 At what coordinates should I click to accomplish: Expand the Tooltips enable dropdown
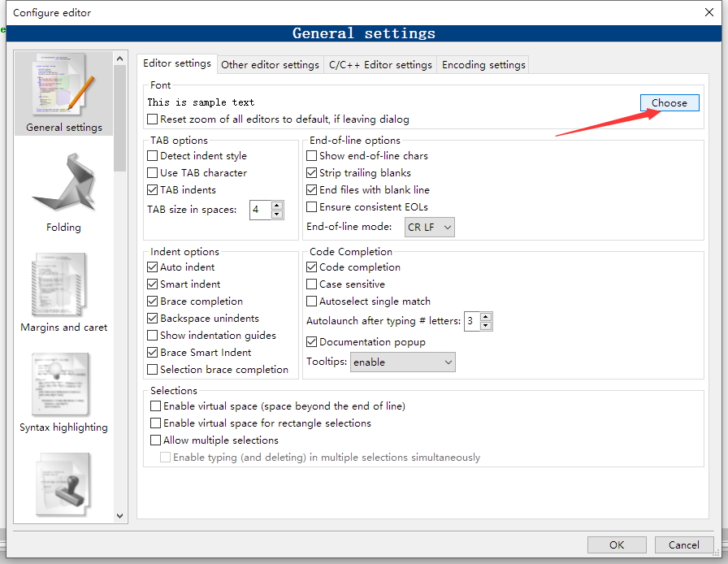pyautogui.click(x=402, y=362)
